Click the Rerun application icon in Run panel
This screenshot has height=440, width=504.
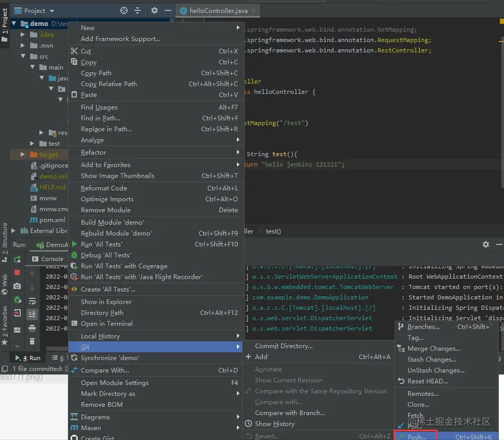point(17,259)
